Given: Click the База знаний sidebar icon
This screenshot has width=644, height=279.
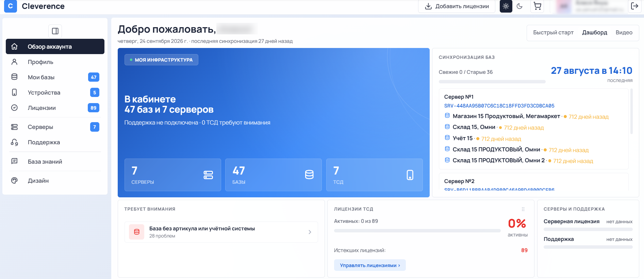Looking at the screenshot, I should pos(14,161).
